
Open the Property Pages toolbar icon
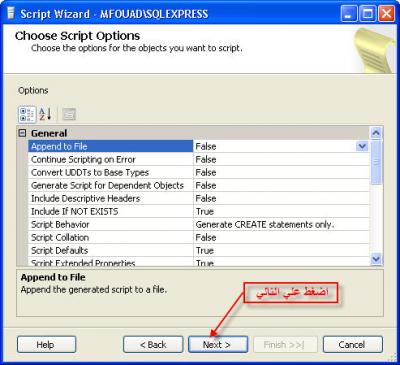click(69, 114)
